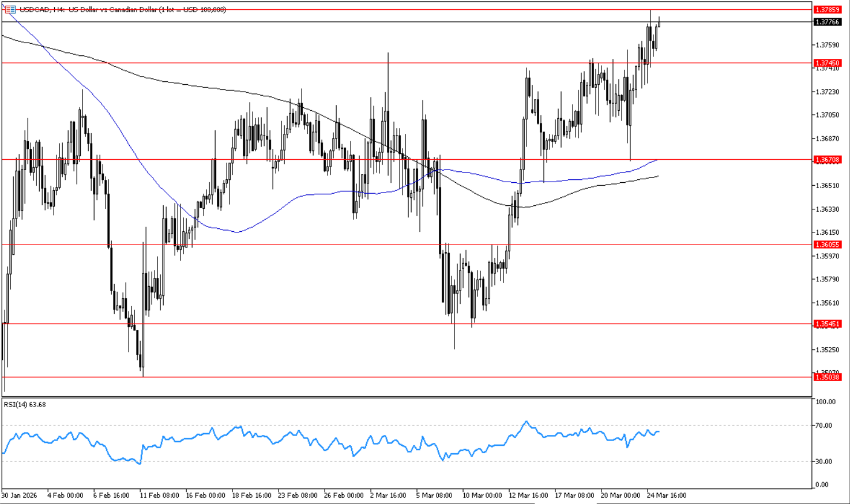The width and height of the screenshot is (850, 504).
Task: Click the 2 Mar 16:00 time label
Action: [x=389, y=495]
